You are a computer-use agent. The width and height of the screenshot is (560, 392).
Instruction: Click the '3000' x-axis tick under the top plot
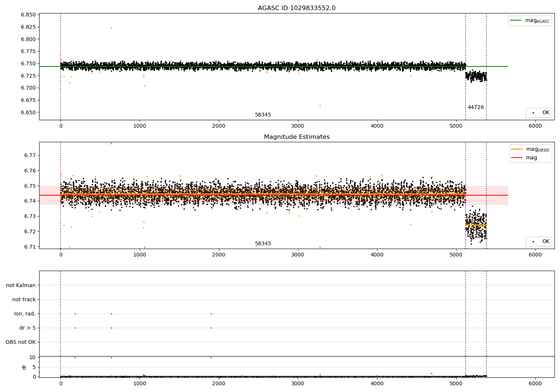click(298, 126)
